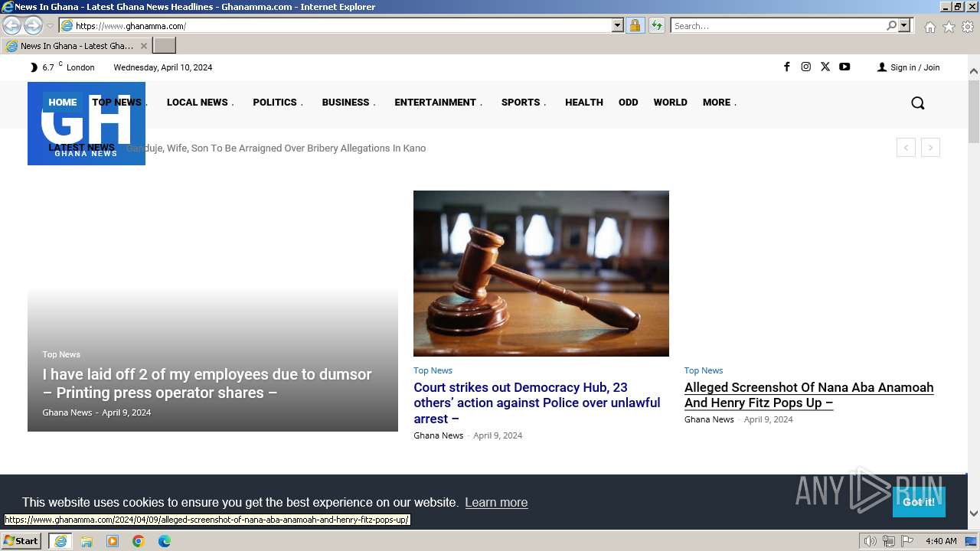Click the browser Forward arrow button
This screenshot has width=980, height=551.
(33, 26)
